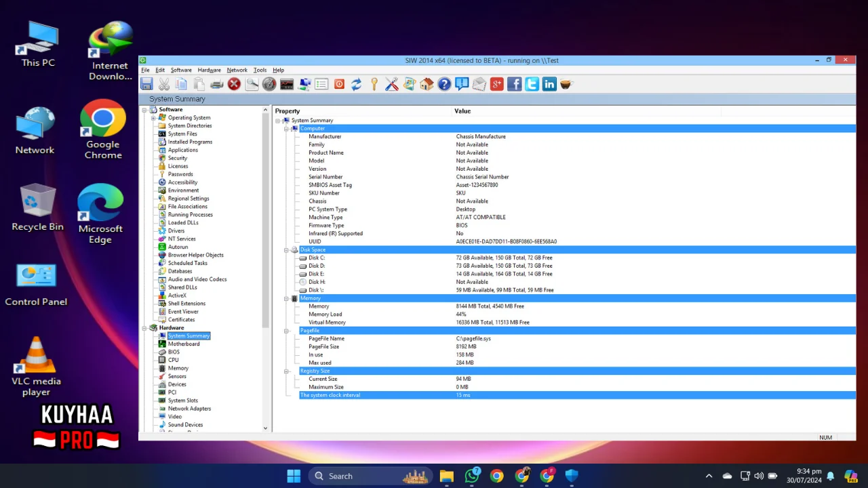Open Google Chrome desktop shortcut
Viewport: 868px width, 488px height.
point(103,130)
